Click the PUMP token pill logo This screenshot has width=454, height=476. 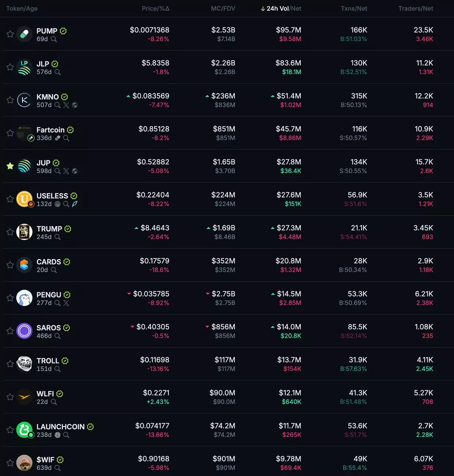tap(24, 34)
